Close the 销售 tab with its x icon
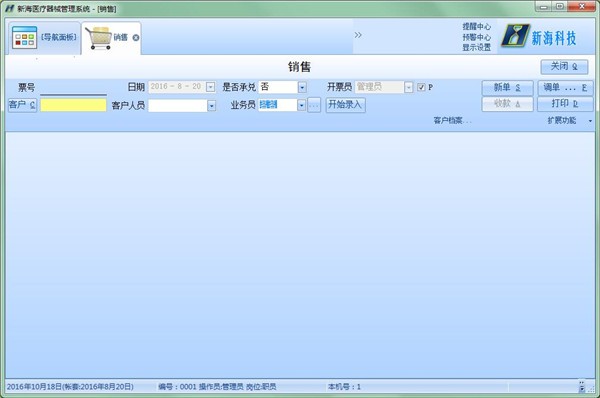 click(x=136, y=38)
